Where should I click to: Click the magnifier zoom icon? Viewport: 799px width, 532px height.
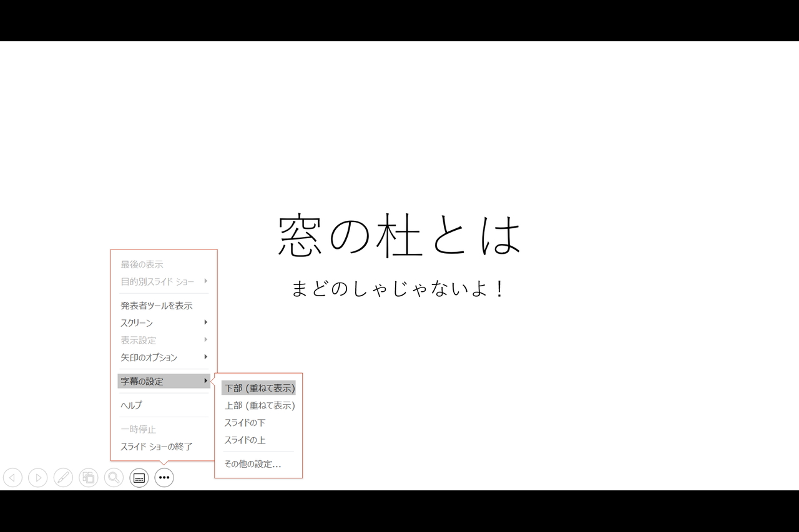click(x=114, y=478)
